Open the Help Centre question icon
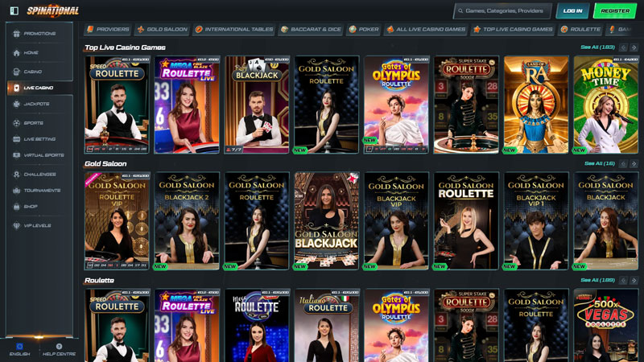Screen dimensions: 644x362 click(59, 347)
